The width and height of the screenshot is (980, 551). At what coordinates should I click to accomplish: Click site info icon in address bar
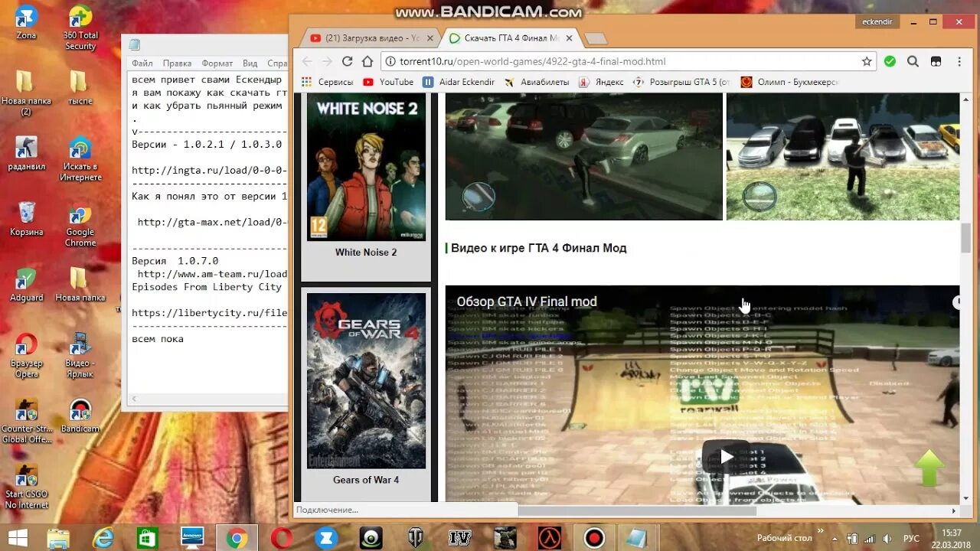click(x=391, y=61)
